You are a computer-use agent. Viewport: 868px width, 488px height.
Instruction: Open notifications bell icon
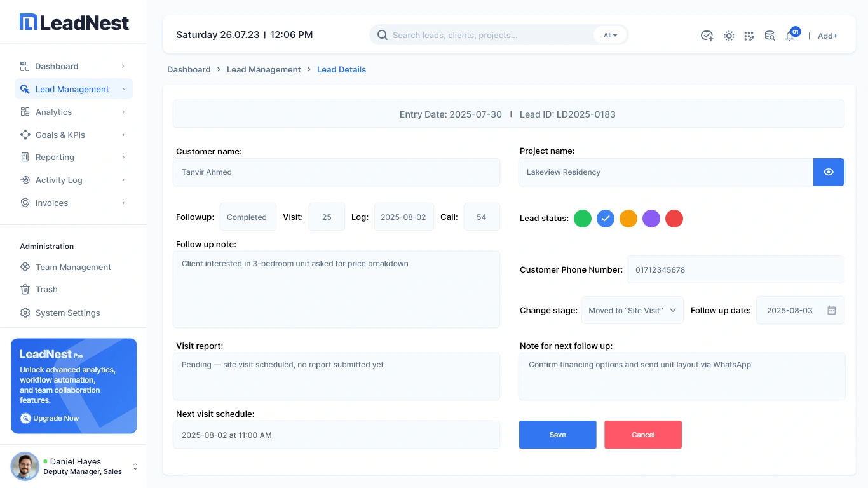tap(790, 36)
